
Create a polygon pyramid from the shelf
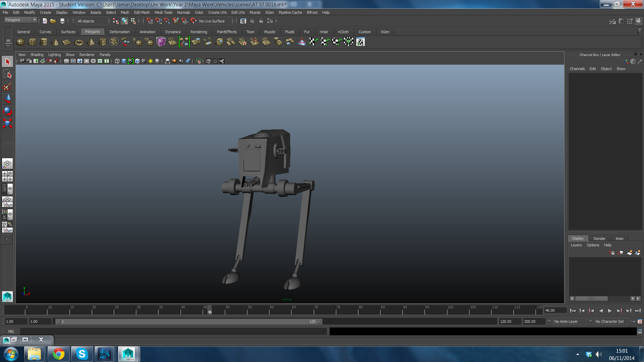pos(91,42)
